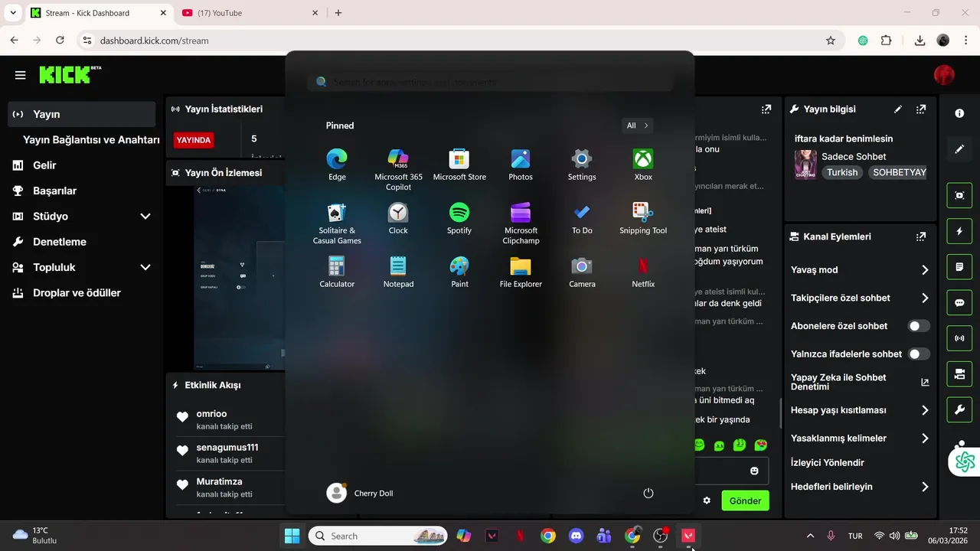
Task: Edit Yayın bilgisi with pencil icon
Action: click(898, 109)
